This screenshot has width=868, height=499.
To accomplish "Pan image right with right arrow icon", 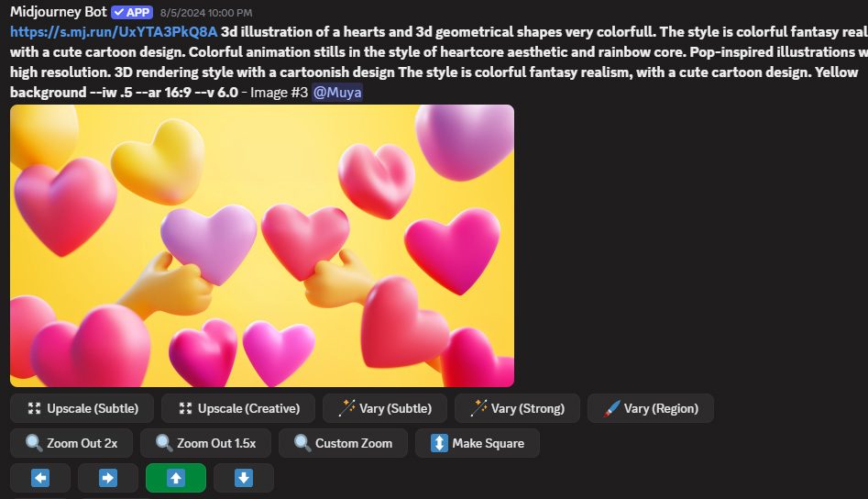I will (x=108, y=478).
